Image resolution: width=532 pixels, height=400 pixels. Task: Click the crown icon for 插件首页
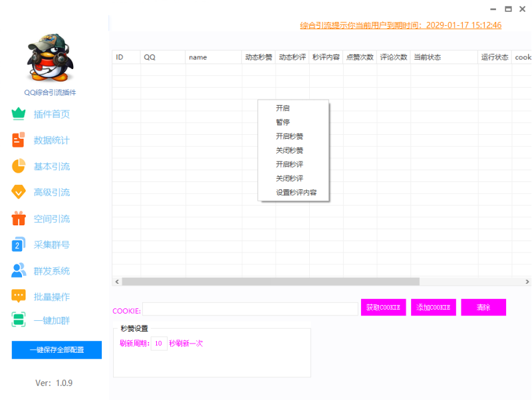19,114
